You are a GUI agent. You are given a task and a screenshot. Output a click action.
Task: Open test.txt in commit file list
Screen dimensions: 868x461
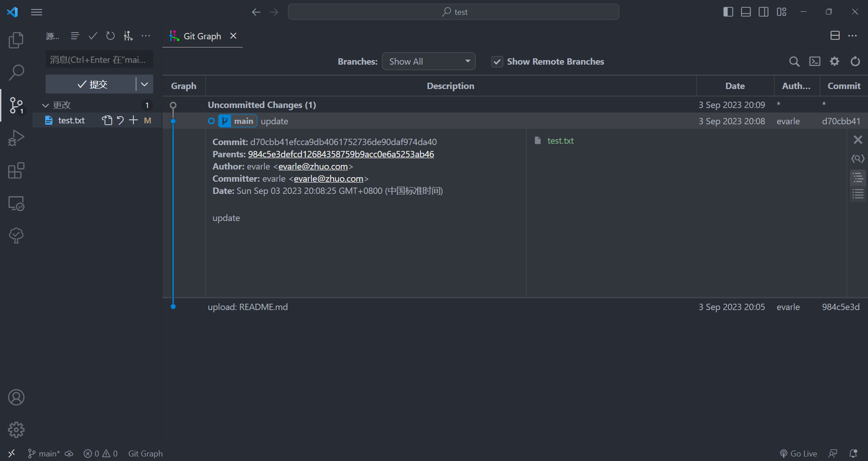pyautogui.click(x=560, y=141)
